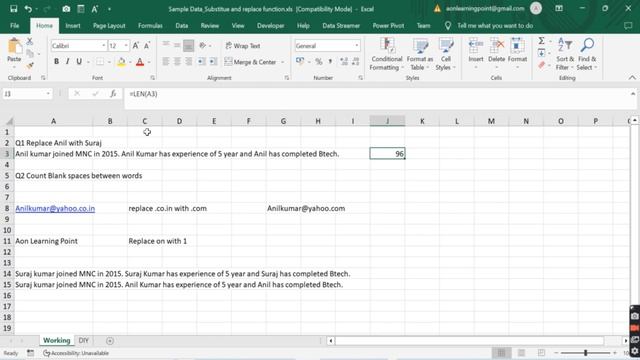
Task: Click Wrap Text button
Action: [243, 46]
